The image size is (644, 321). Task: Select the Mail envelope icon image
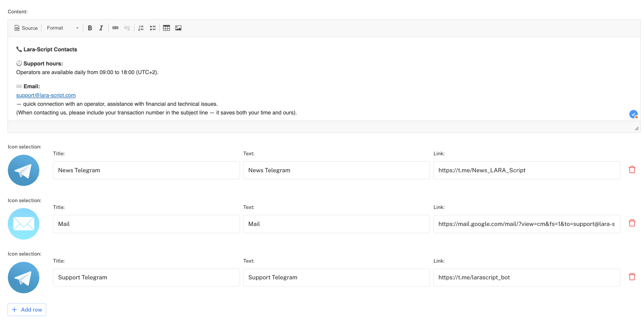point(24,224)
